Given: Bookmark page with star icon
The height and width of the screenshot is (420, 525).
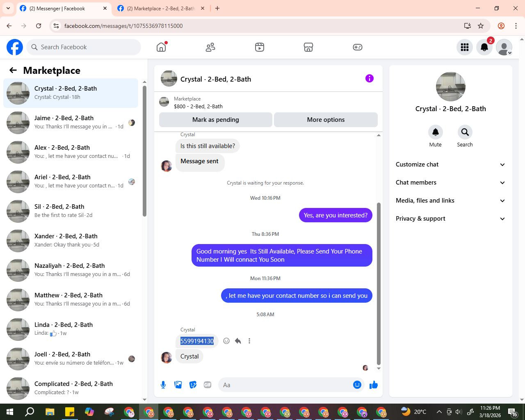Looking at the screenshot, I should pos(481,26).
